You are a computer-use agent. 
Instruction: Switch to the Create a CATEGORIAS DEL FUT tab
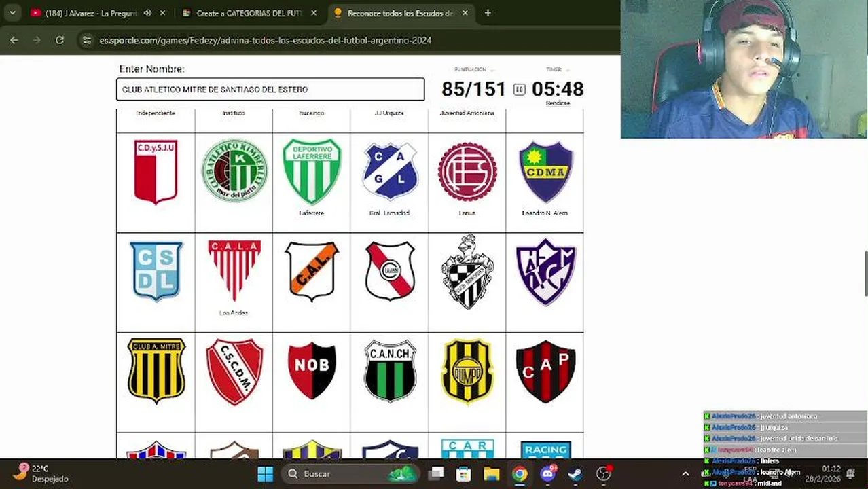click(248, 13)
